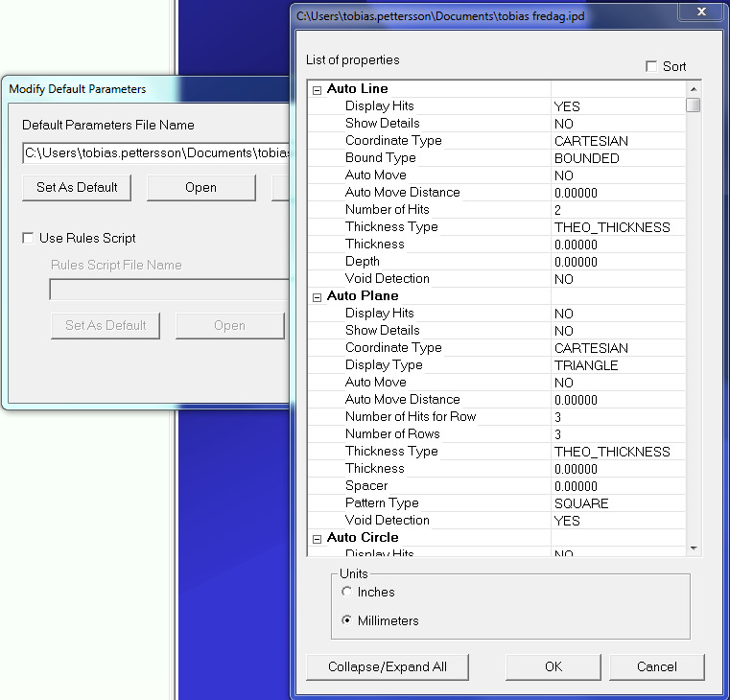Collapse the Auto Plane group
Viewport: 730px width, 700px height.
(x=318, y=297)
